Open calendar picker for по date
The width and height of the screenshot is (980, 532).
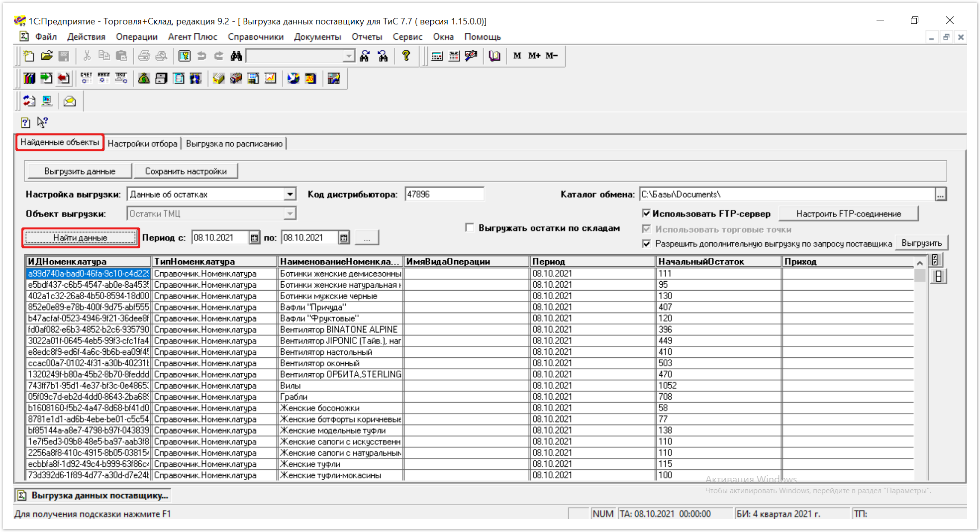344,238
